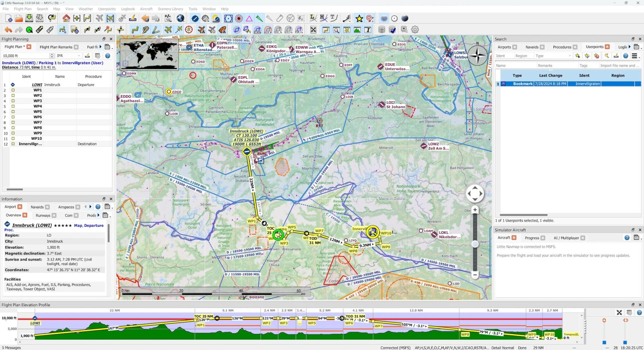Click the map zoom in plus button
The image size is (644, 350).
pyautogui.click(x=475, y=210)
